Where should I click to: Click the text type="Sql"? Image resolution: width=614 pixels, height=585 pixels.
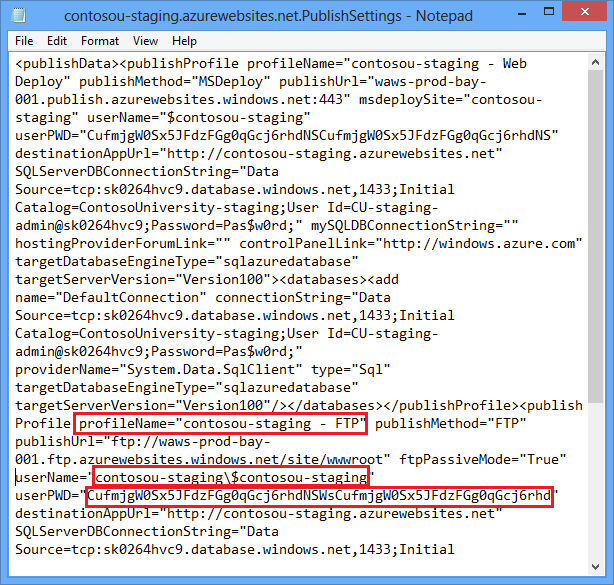point(351,370)
